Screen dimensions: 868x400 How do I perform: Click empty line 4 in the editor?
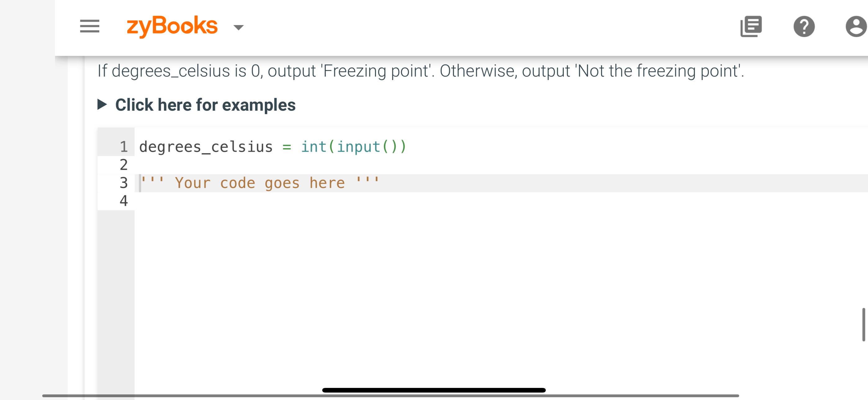pyautogui.click(x=236, y=201)
